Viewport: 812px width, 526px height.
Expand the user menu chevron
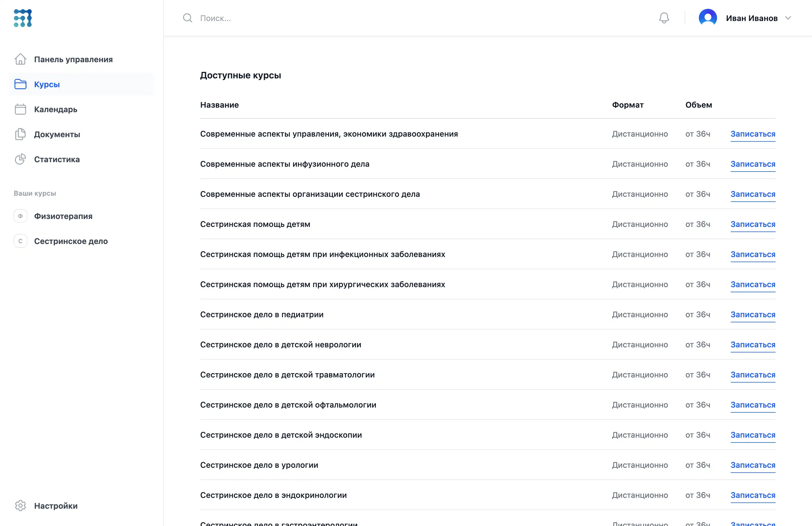tap(788, 18)
